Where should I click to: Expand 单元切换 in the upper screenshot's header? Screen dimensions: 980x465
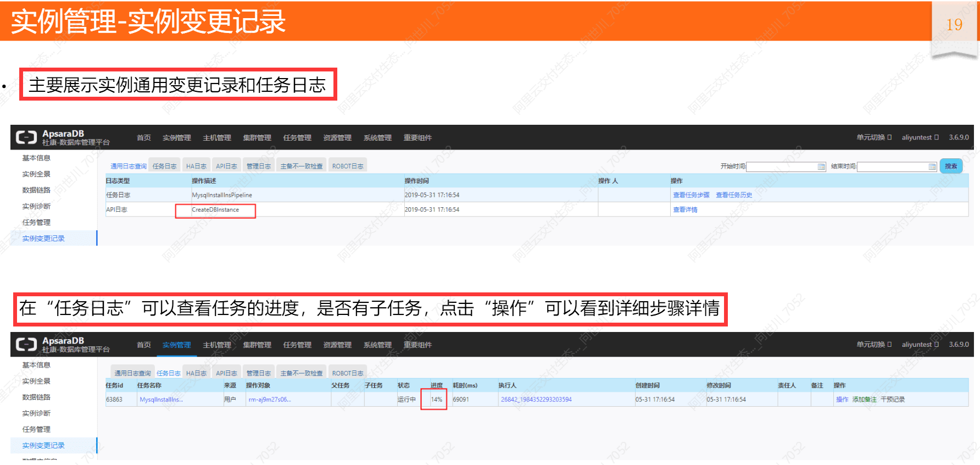(874, 137)
